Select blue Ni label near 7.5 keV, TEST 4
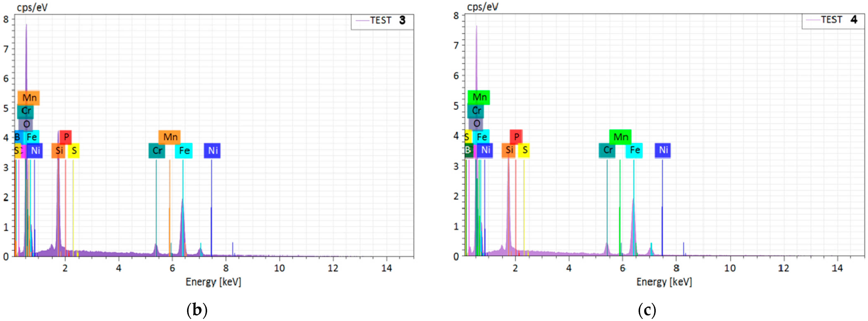868x321 pixels. point(663,150)
